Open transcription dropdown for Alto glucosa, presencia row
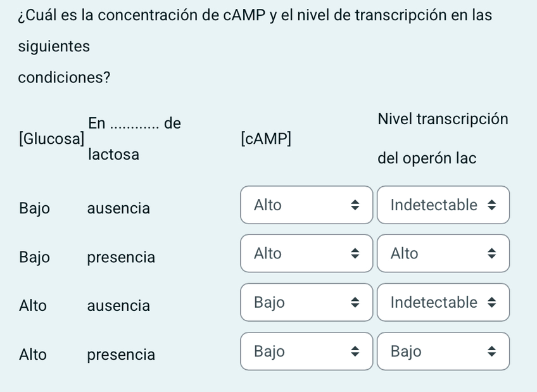Viewport: 537px width, 392px height. click(x=443, y=351)
